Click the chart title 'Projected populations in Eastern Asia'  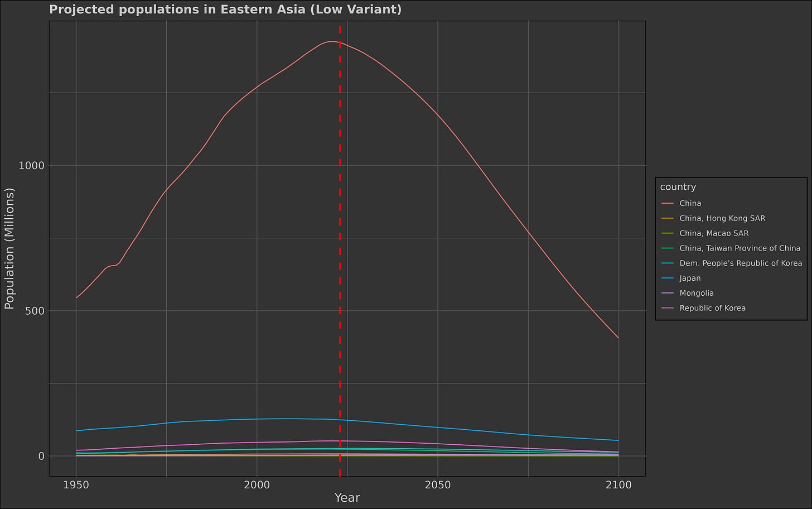(225, 9)
